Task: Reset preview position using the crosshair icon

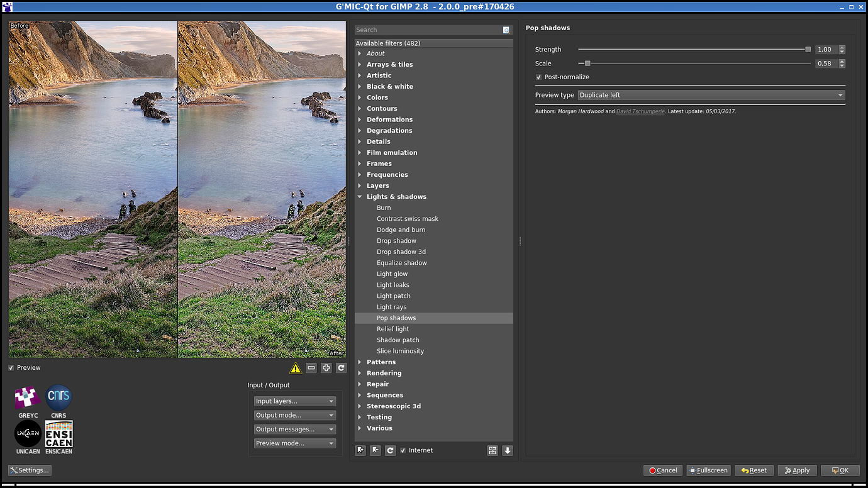Action: click(326, 367)
